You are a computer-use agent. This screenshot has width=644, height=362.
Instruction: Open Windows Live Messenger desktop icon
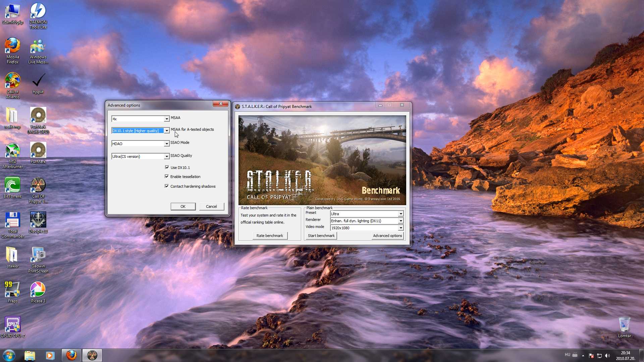38,51
